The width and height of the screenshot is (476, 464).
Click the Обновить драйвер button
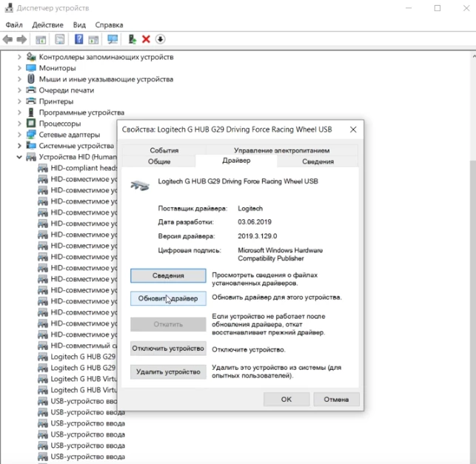point(168,298)
